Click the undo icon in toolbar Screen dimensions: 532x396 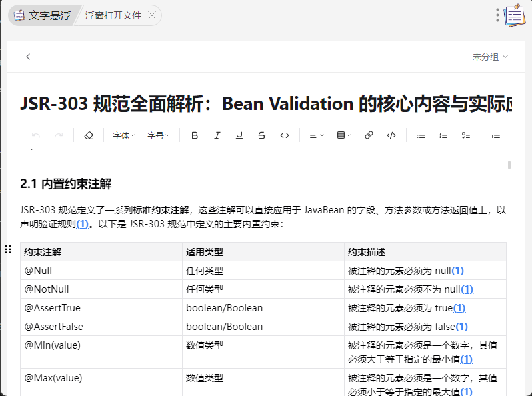point(35,135)
